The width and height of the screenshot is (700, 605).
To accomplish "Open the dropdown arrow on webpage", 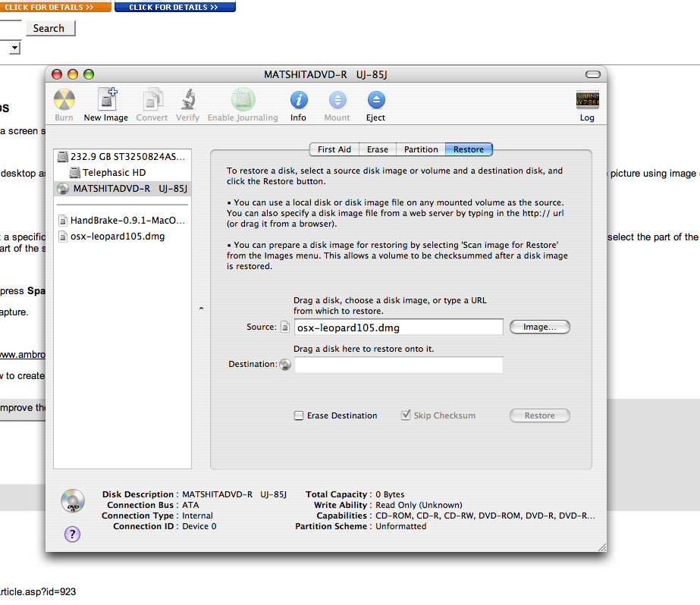I will coord(15,48).
